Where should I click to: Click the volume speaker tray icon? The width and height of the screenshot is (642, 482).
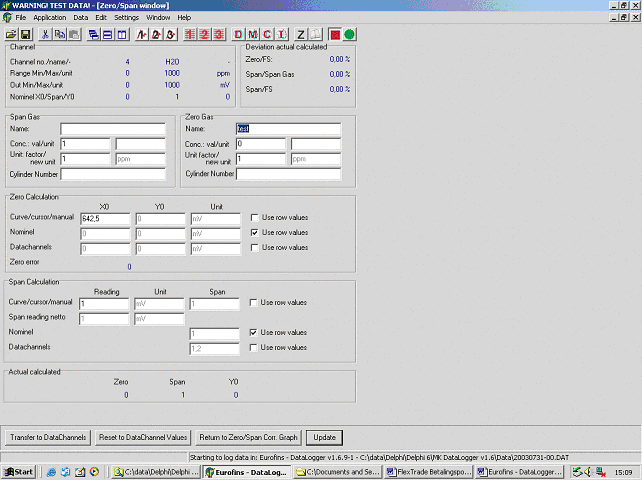(x=588, y=472)
